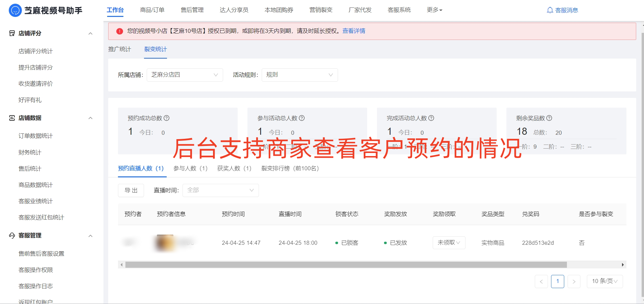This screenshot has width=644, height=304.
Task: Click help icon beside 剩余奖品数
Action: point(549,118)
